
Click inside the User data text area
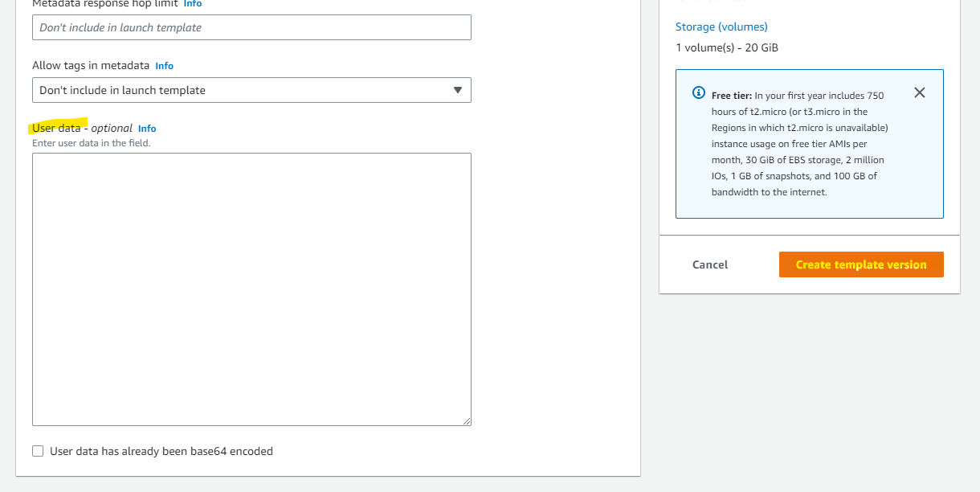[x=251, y=289]
